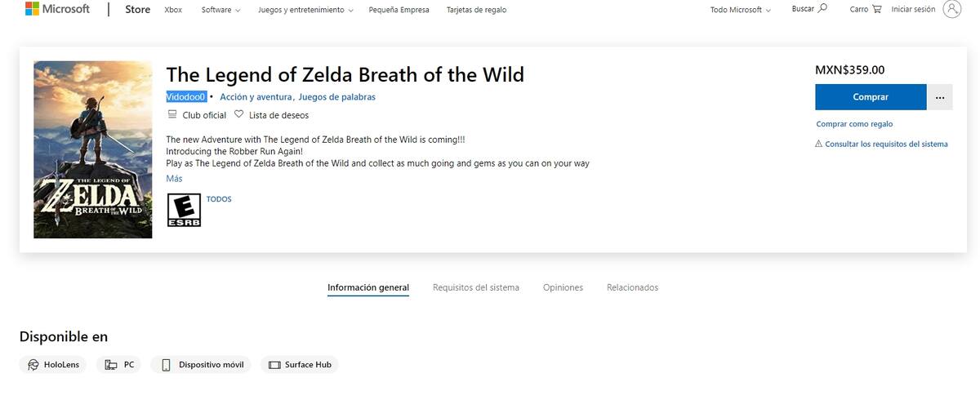
Task: Add to wishlist with heart icon
Action: 239,115
